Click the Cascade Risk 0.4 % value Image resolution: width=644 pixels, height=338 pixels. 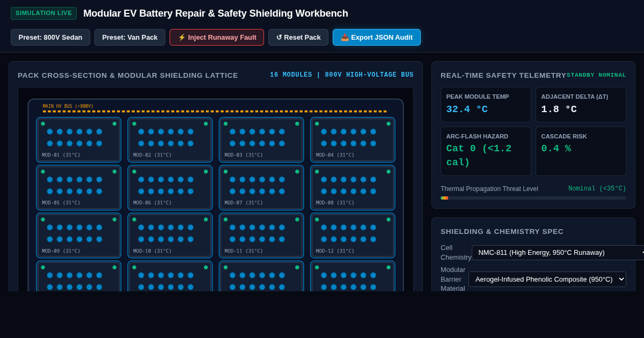[x=556, y=148]
